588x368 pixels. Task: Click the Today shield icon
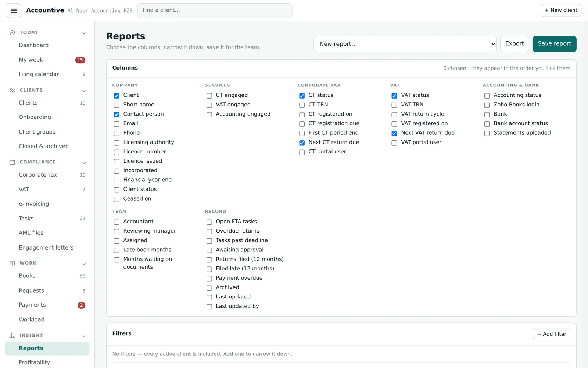[x=12, y=33]
